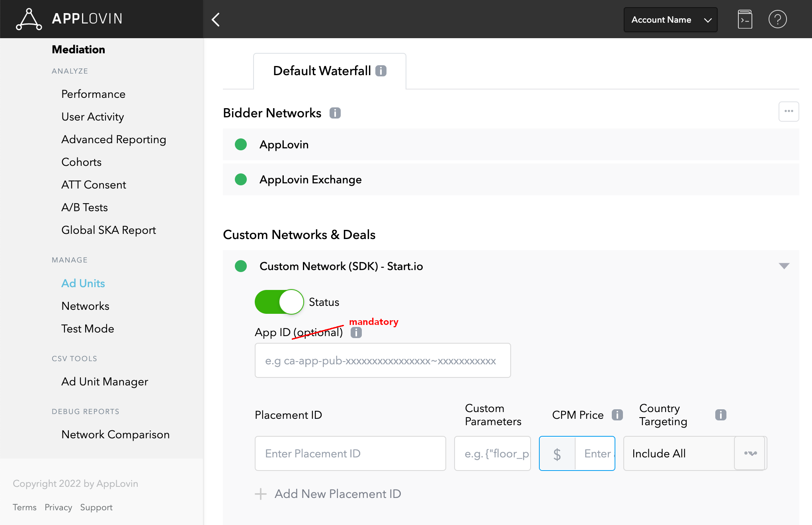Click info icon beside Bidder Networks
The height and width of the screenshot is (525, 812).
[x=335, y=113]
